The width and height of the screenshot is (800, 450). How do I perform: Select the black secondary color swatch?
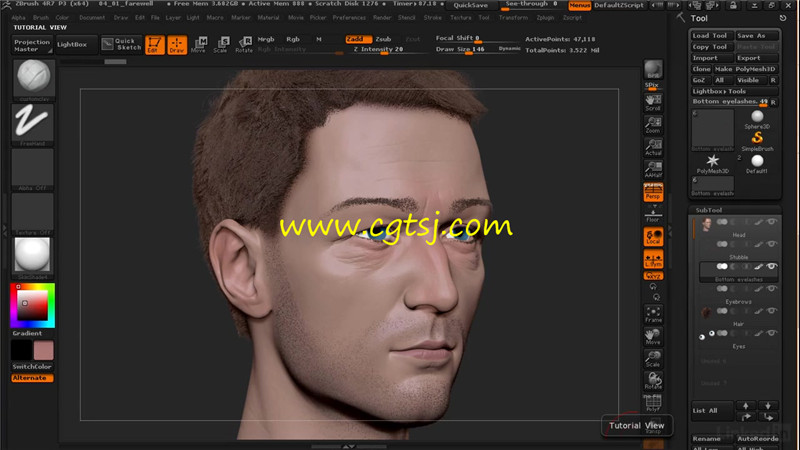pos(21,350)
